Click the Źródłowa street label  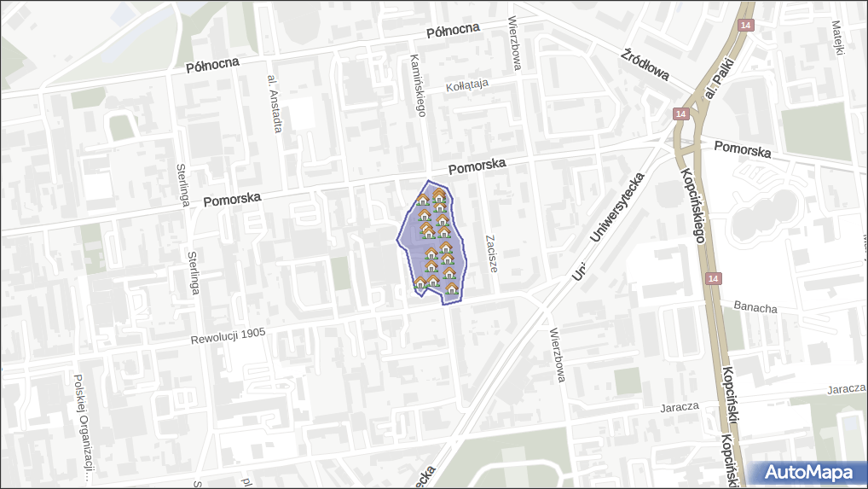(x=645, y=67)
